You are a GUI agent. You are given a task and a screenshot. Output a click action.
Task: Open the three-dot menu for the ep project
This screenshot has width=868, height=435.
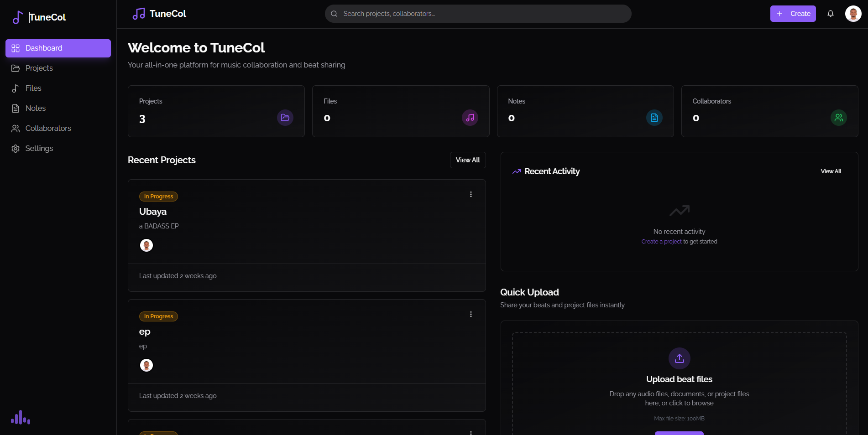point(471,314)
